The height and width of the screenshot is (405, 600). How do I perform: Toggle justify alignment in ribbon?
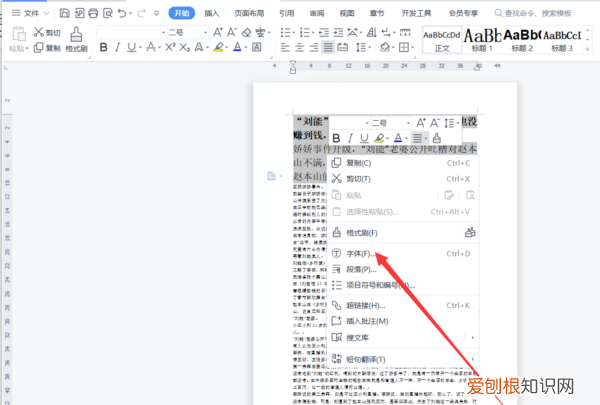tap(328, 47)
